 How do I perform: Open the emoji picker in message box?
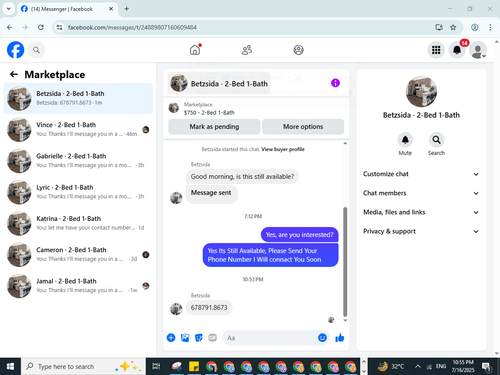[x=322, y=338]
